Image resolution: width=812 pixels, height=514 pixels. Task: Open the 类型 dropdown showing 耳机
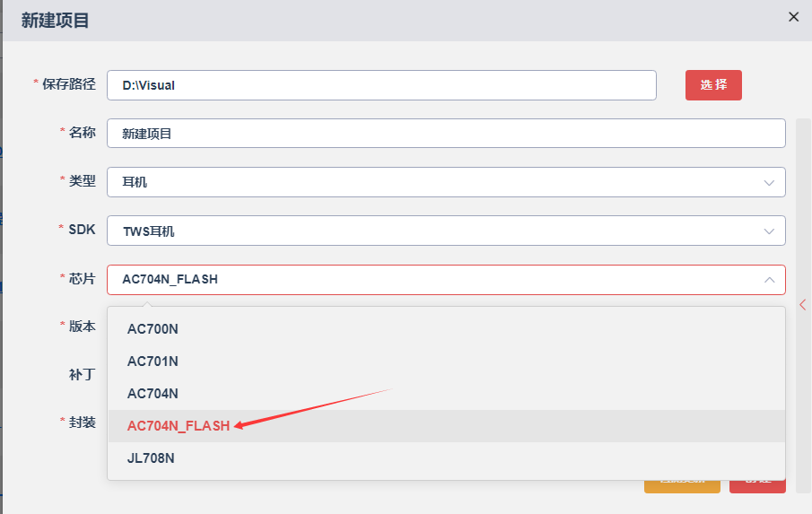pyautogui.click(x=446, y=182)
